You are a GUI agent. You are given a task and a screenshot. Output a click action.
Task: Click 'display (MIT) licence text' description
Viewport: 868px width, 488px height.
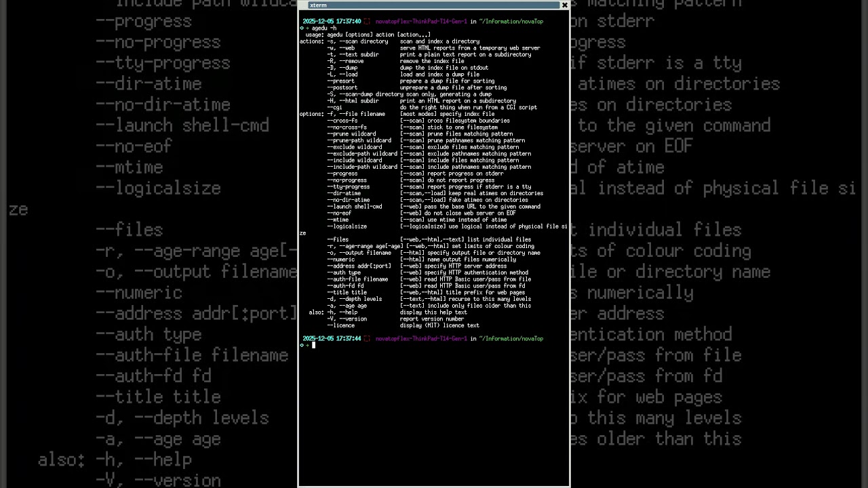click(x=439, y=325)
